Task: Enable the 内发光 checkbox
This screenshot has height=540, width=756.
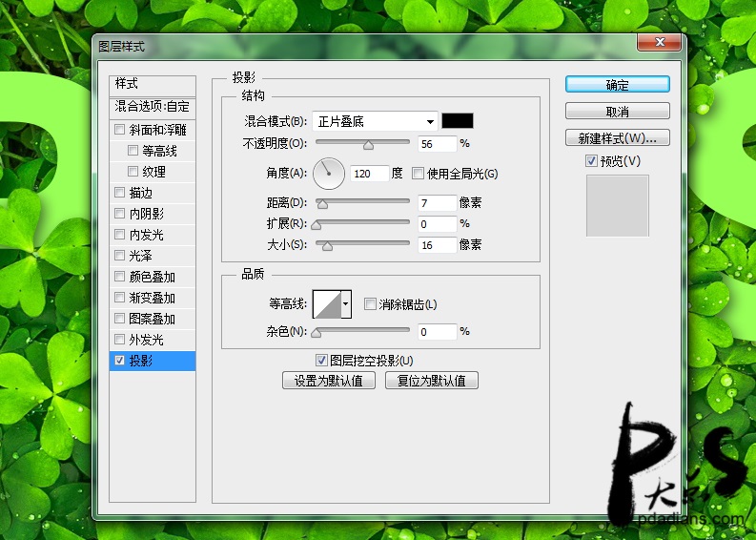Action: click(x=119, y=235)
